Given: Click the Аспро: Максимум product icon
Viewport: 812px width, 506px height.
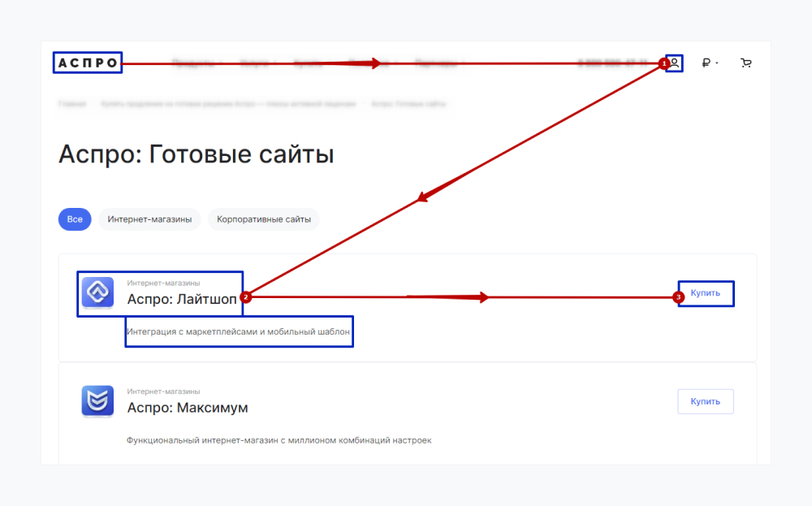Looking at the screenshot, I should click(x=97, y=401).
